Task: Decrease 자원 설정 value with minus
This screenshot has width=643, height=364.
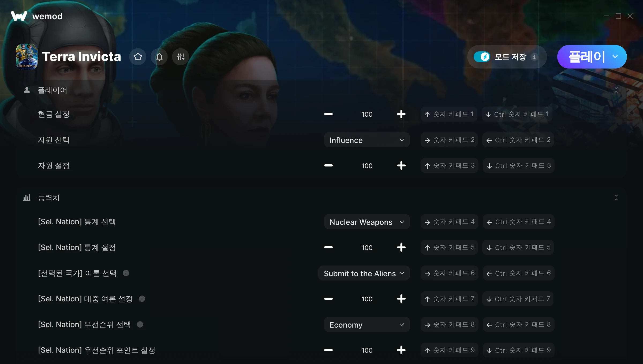Action: click(x=328, y=166)
